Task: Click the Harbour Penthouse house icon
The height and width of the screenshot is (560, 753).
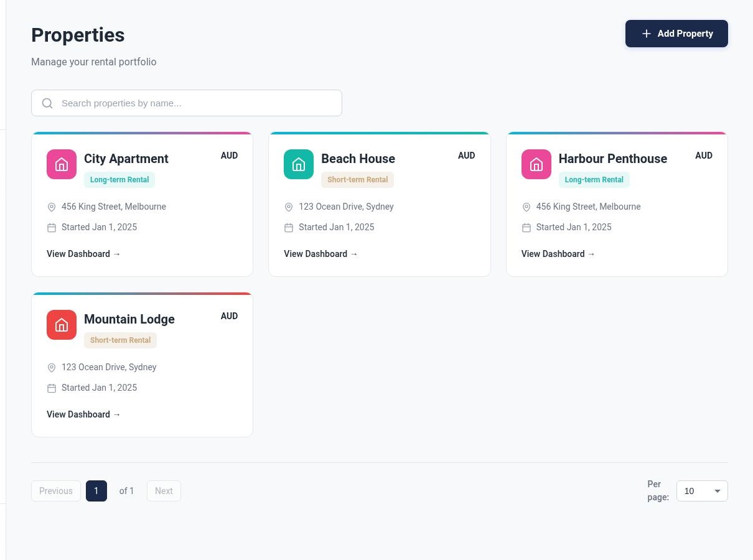Action: coord(536,164)
